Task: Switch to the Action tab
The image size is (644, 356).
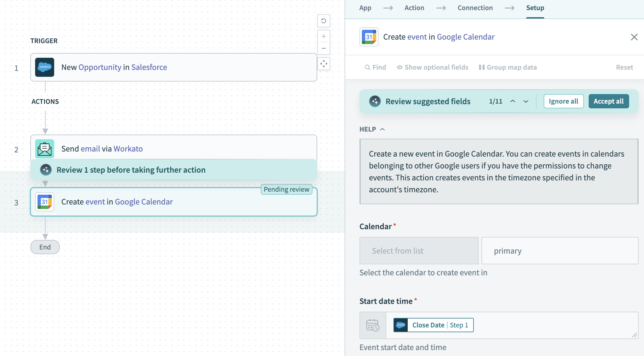Action: coord(414,8)
